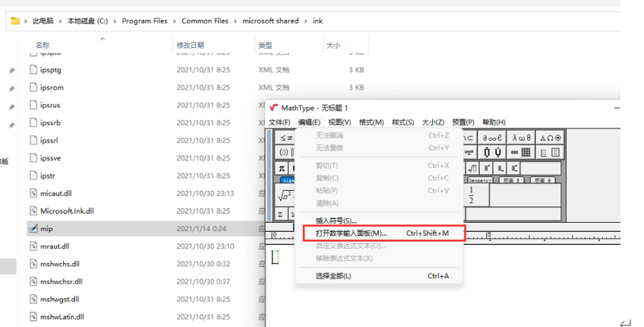
Task: Expand chevron after 本地磁盘 (C:) in breadcrumb
Action: (115, 21)
